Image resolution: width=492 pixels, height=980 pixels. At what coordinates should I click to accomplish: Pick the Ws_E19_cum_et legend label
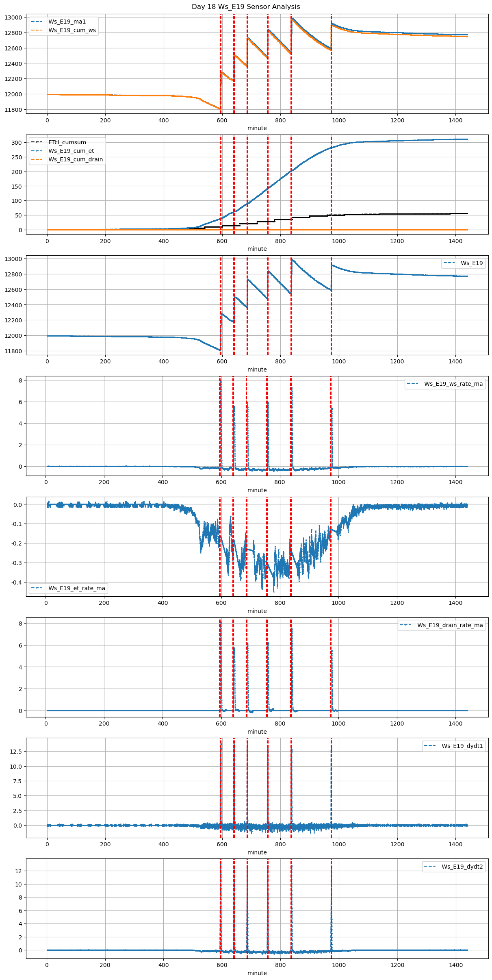pos(71,151)
